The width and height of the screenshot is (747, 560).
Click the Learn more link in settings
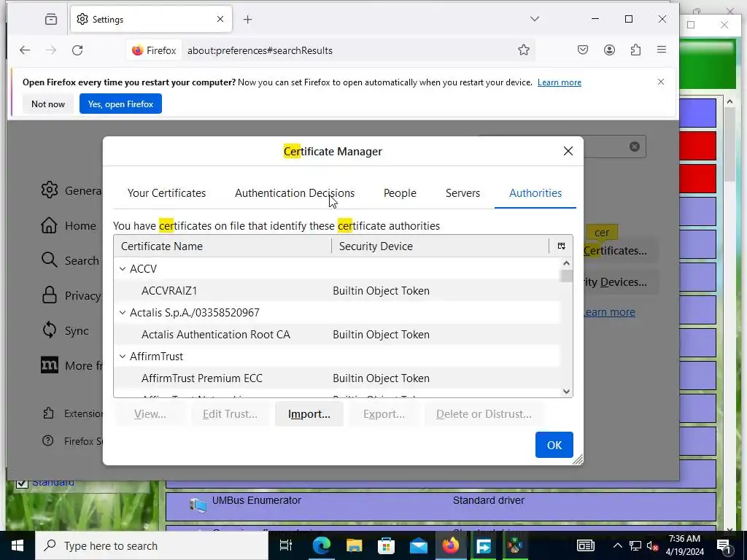point(610,312)
